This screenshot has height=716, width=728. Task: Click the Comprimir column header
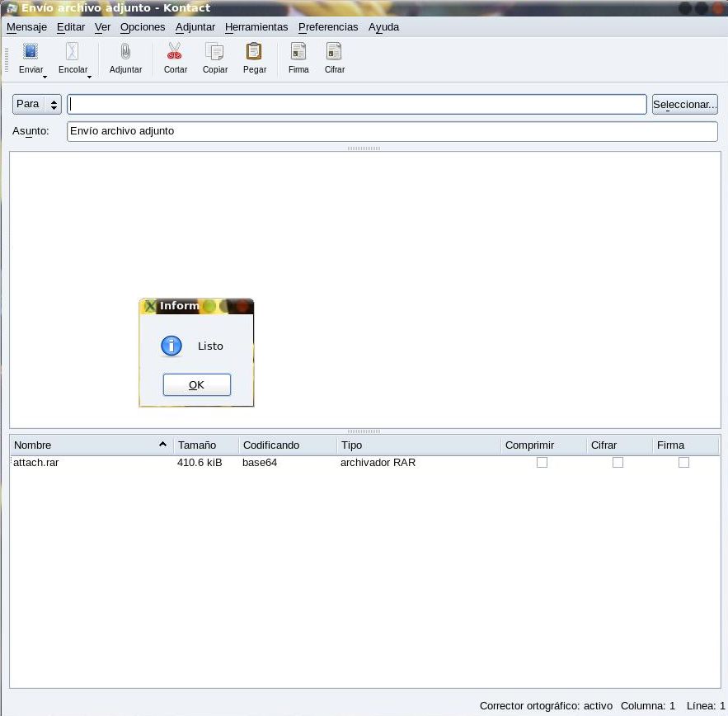click(543, 445)
